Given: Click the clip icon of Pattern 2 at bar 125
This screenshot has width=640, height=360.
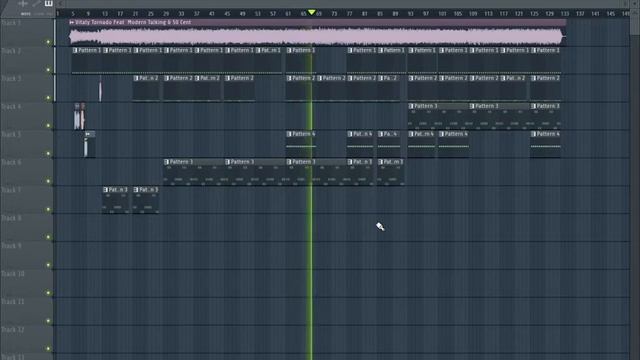Looking at the screenshot, I should click(533, 78).
